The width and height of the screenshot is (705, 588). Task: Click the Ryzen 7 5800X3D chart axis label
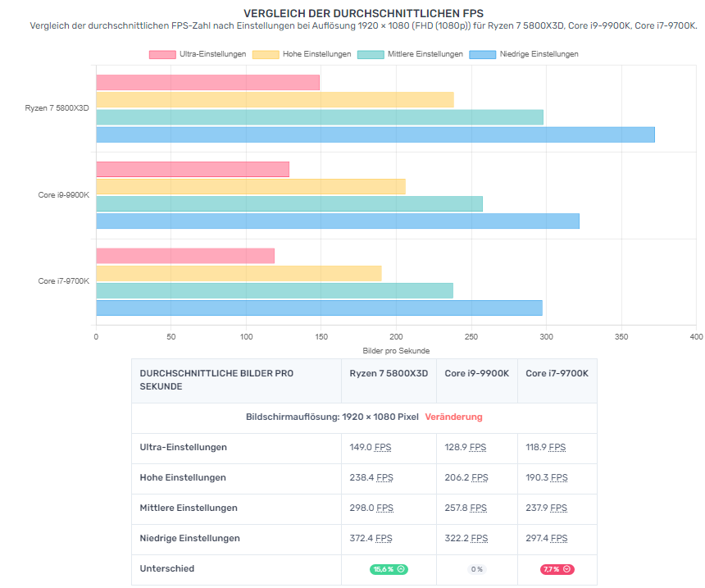[x=57, y=108]
